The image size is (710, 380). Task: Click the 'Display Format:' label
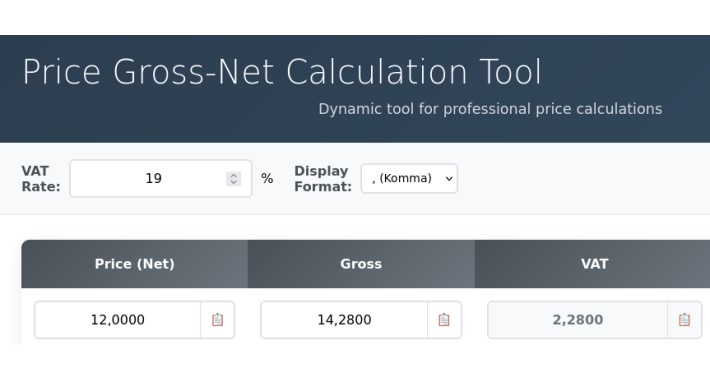click(323, 179)
